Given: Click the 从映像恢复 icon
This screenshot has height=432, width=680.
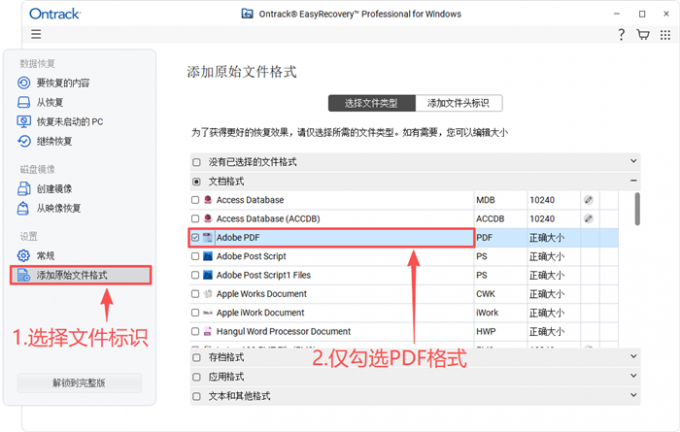Looking at the screenshot, I should (23, 208).
